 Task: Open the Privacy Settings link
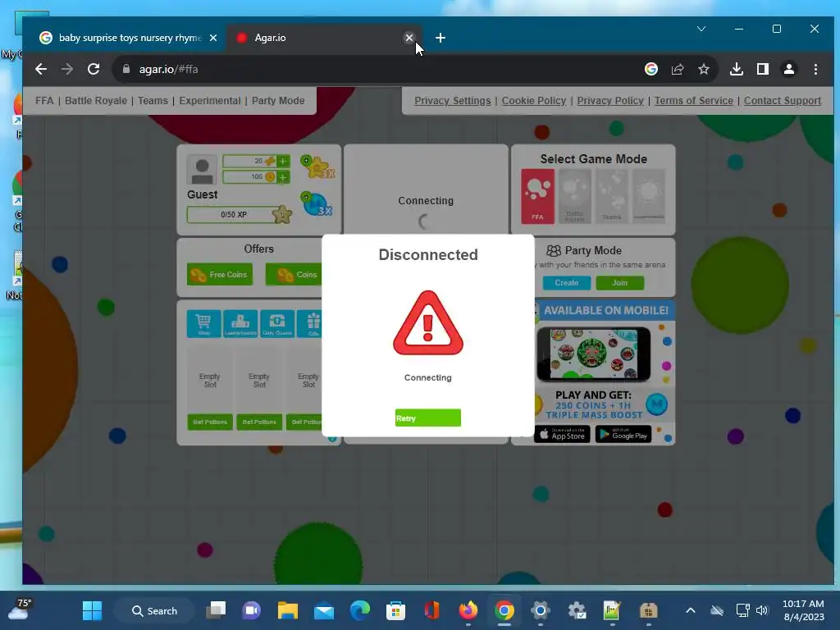[452, 101]
